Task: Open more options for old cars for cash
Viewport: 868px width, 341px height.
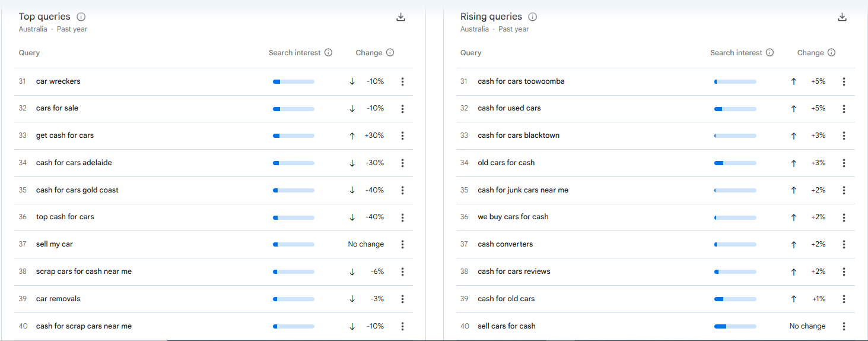Action: (x=844, y=163)
